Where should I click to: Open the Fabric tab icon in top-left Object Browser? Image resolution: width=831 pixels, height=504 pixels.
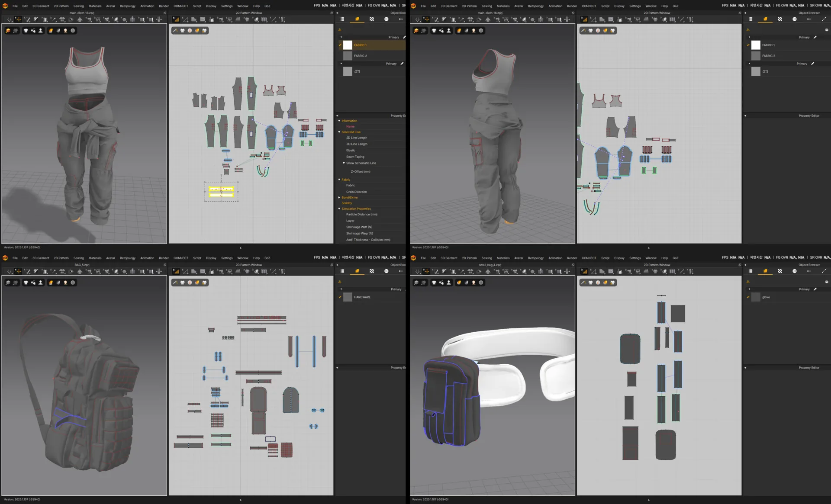(357, 19)
